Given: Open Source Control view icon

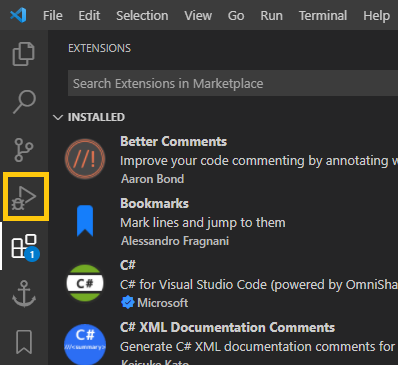Looking at the screenshot, I should (x=24, y=150).
